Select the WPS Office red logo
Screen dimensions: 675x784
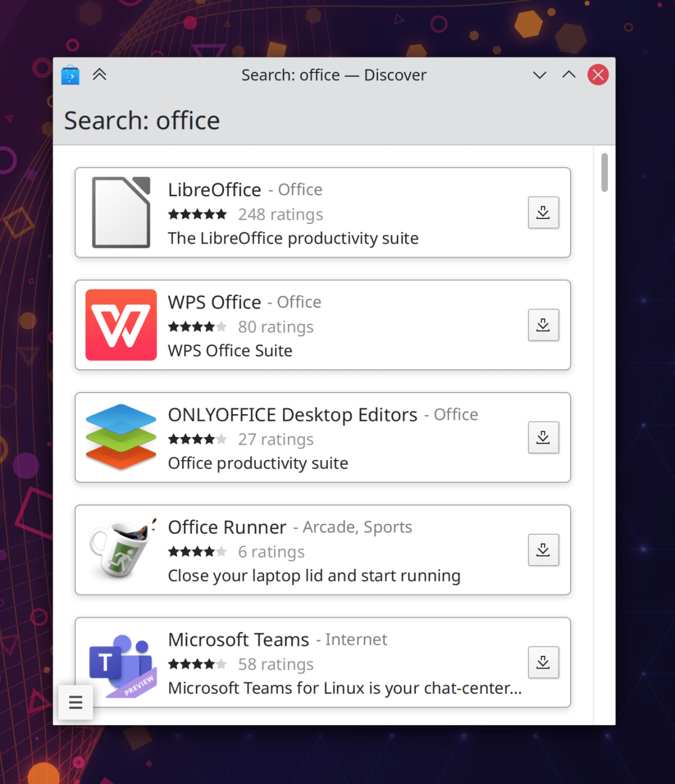[x=121, y=325]
